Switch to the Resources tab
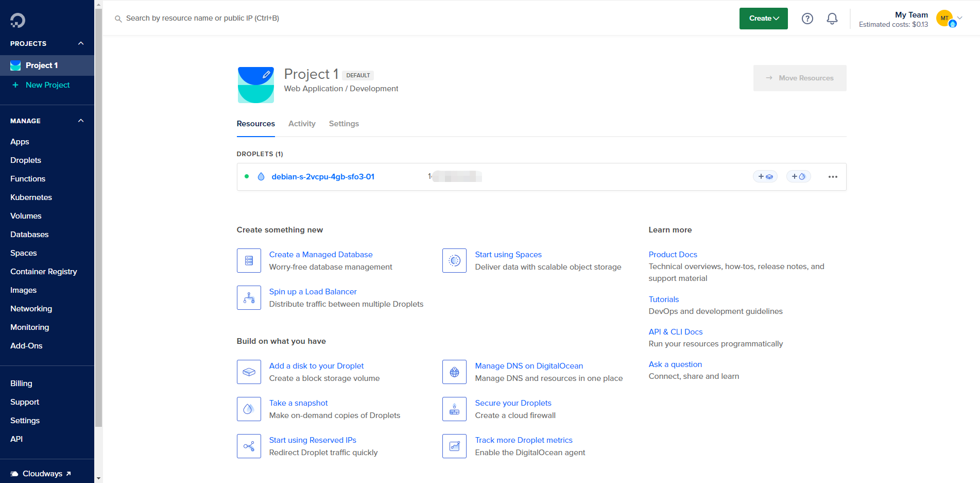Image resolution: width=980 pixels, height=483 pixels. tap(255, 124)
